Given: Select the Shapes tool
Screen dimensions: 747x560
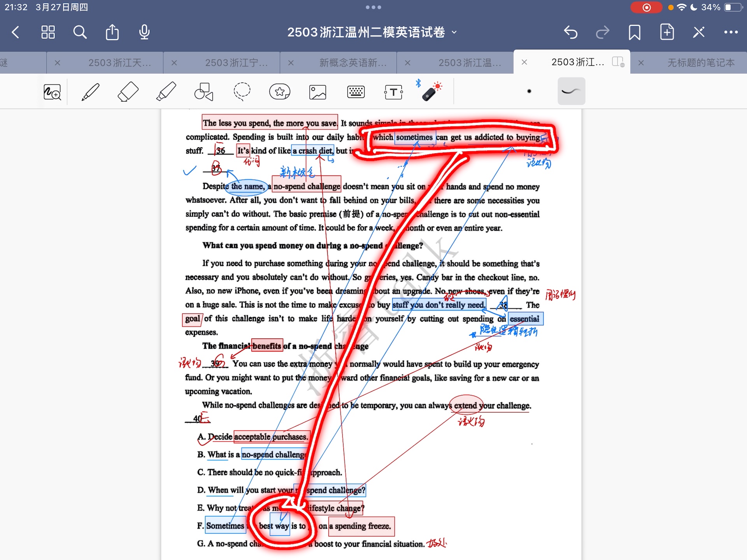Looking at the screenshot, I should point(204,92).
